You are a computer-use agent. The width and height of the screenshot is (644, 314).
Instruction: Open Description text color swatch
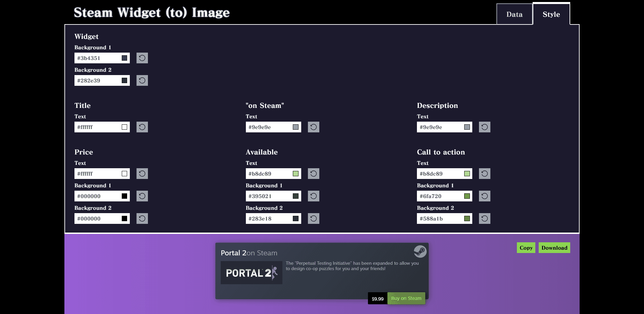[x=467, y=127]
